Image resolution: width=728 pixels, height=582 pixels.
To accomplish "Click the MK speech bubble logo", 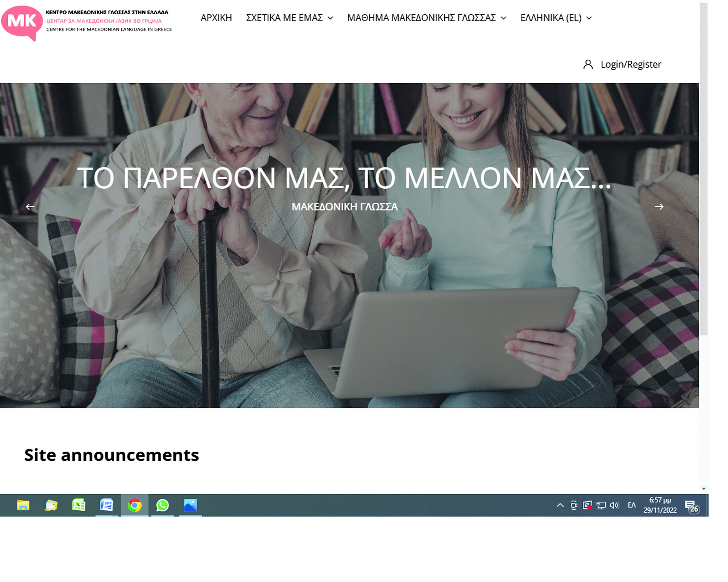I will 22,22.
